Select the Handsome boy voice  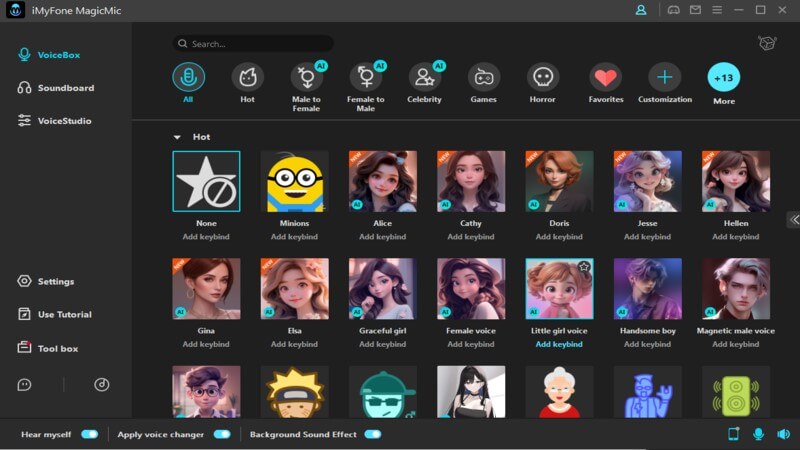(647, 289)
